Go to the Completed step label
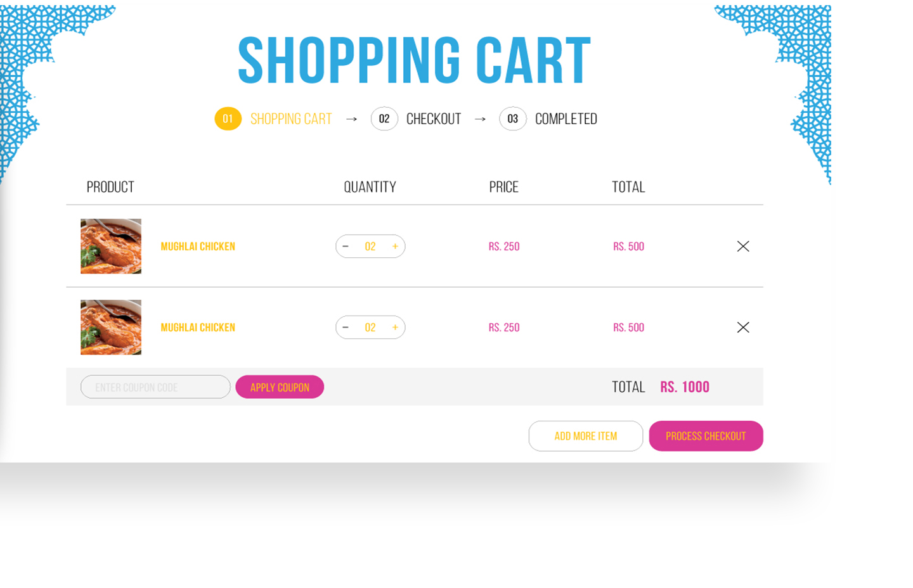The image size is (913, 588). (566, 119)
